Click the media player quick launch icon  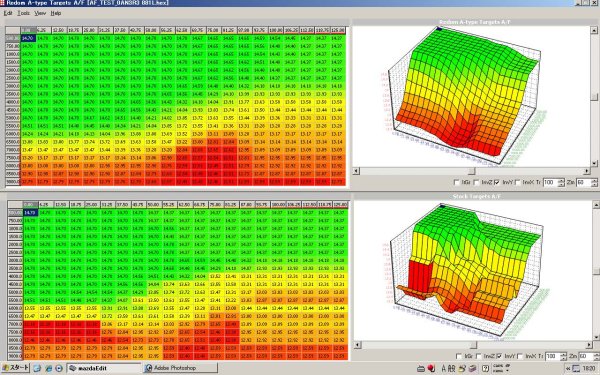point(59,368)
